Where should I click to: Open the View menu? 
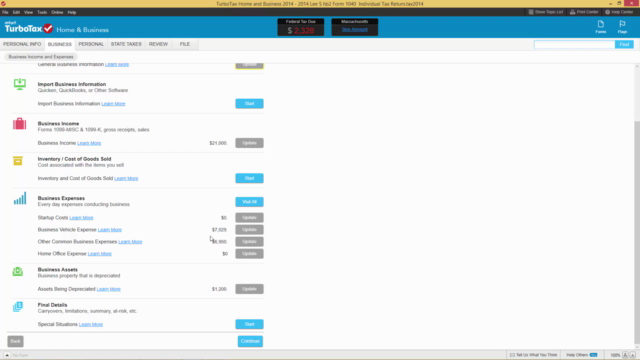click(28, 12)
